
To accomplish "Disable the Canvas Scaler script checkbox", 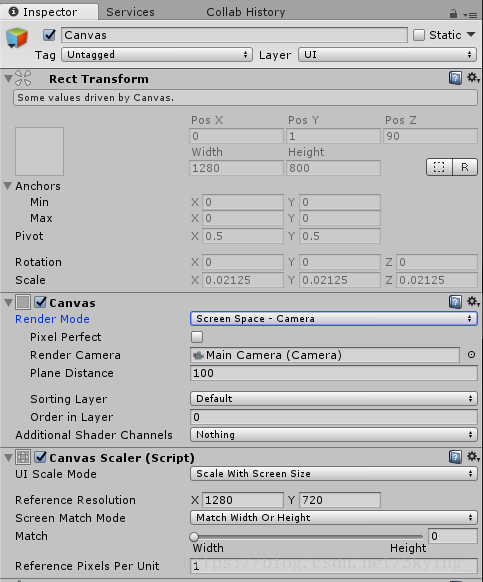I will pos(40,457).
